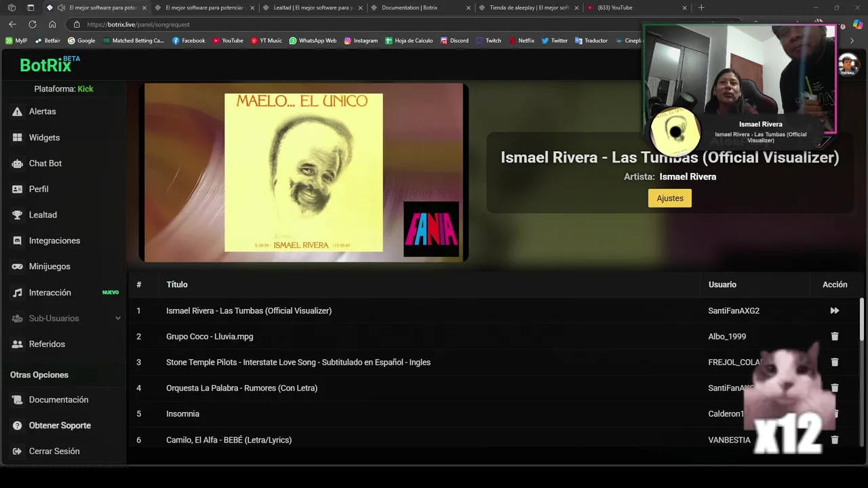Screen dimensions: 868x488
Task: Click the BotRix logo
Action: coord(50,64)
